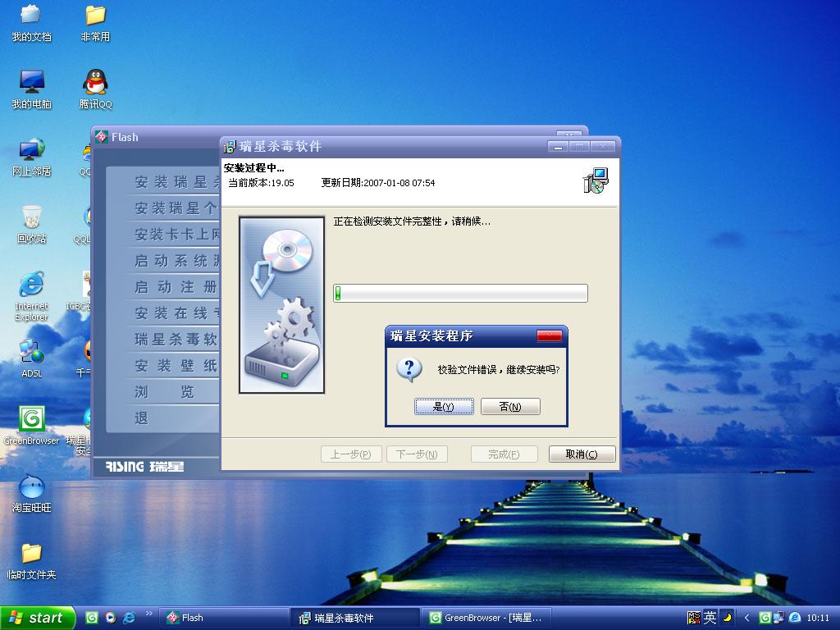Click the 10:11 taskbar clock
The image size is (840, 630).
pos(818,618)
